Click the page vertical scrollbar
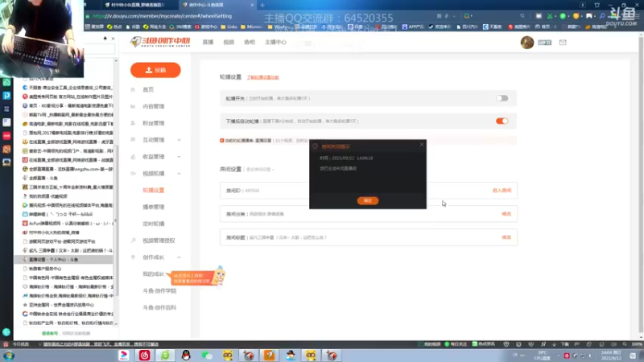 [641, 185]
